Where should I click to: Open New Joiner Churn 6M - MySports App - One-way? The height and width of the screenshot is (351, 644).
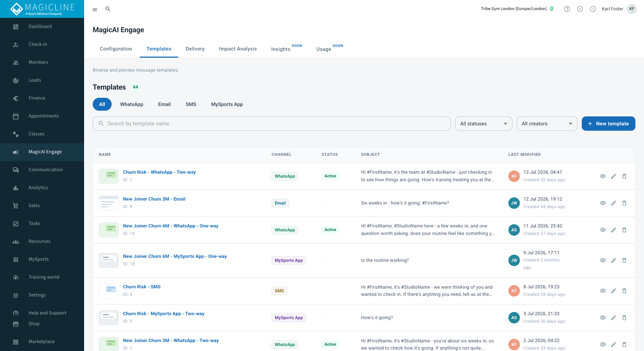click(x=175, y=256)
